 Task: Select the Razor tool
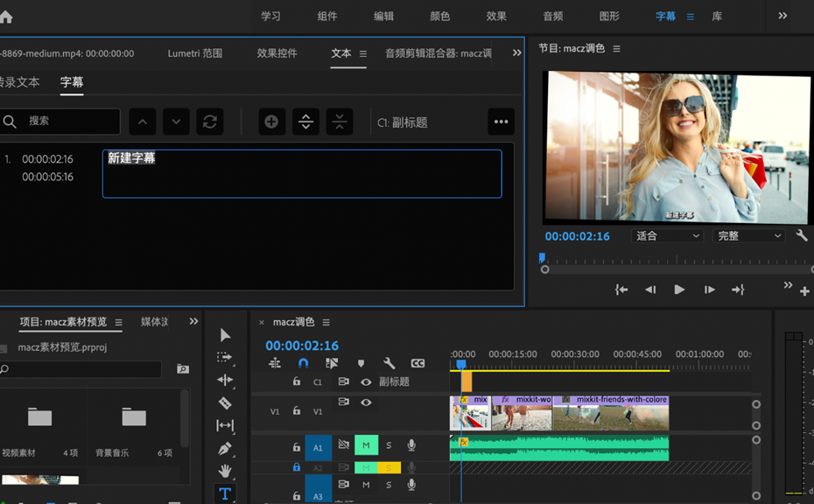[x=225, y=402]
